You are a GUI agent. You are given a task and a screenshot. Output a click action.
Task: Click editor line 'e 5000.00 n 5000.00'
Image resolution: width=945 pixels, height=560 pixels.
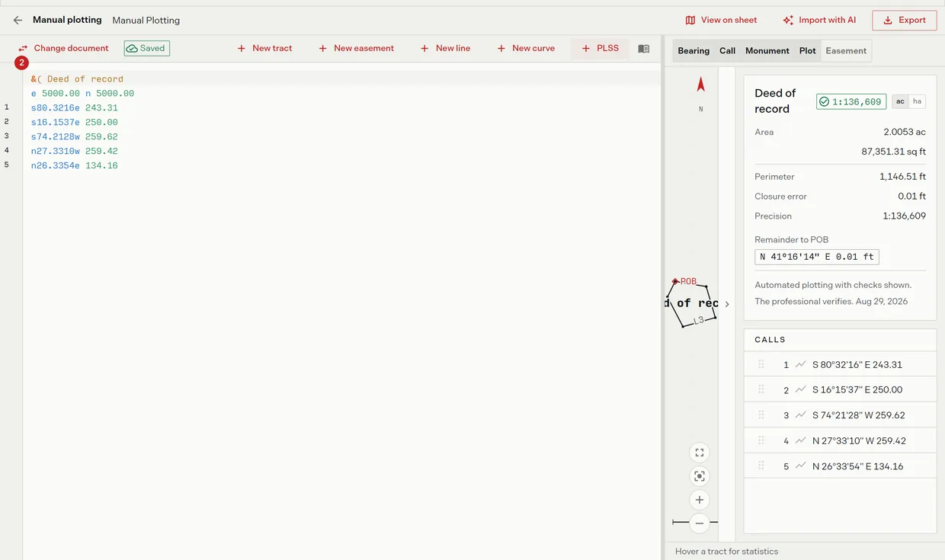pyautogui.click(x=82, y=94)
